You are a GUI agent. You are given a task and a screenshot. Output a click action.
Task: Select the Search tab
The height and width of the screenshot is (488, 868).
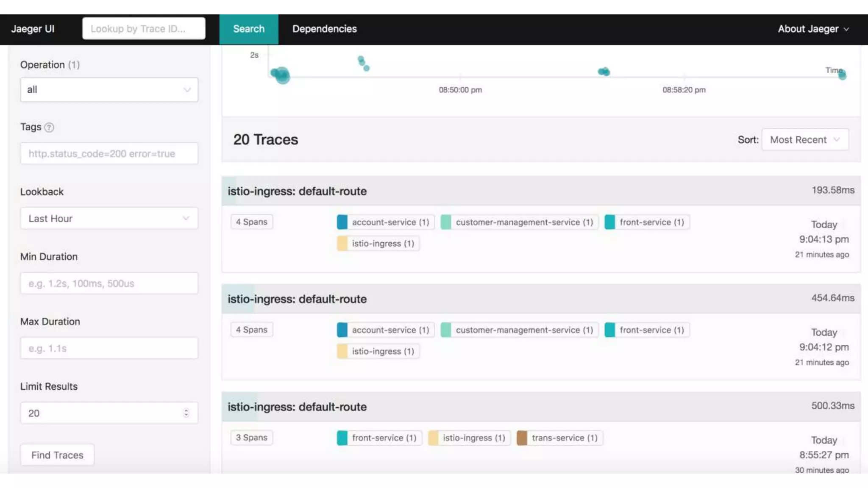click(249, 29)
